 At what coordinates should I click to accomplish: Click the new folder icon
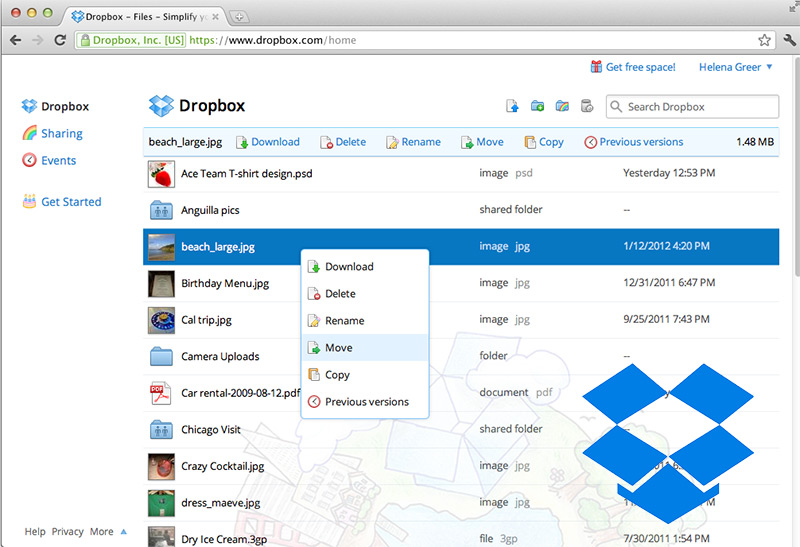click(537, 106)
